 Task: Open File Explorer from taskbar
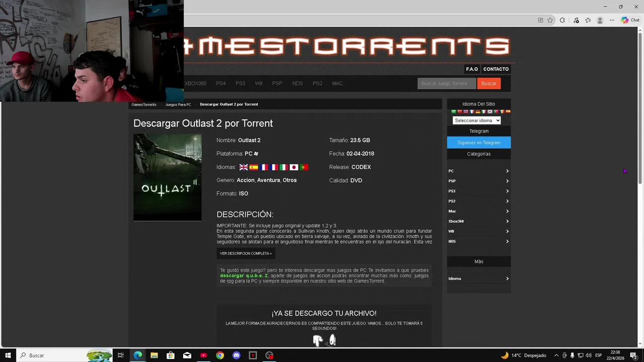(154, 355)
